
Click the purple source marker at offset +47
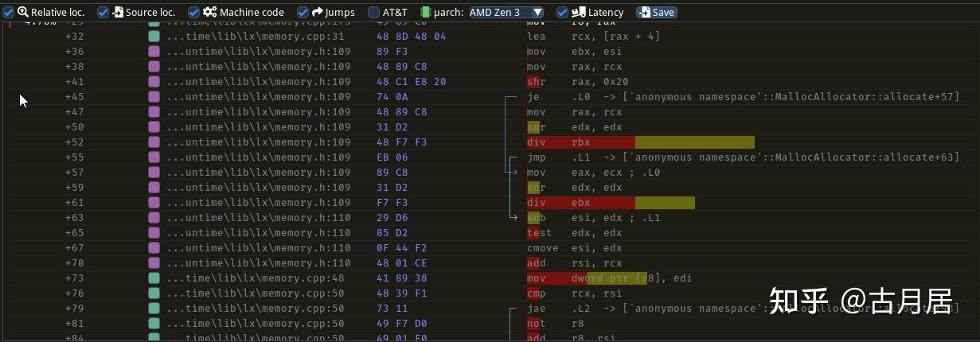coord(154,111)
